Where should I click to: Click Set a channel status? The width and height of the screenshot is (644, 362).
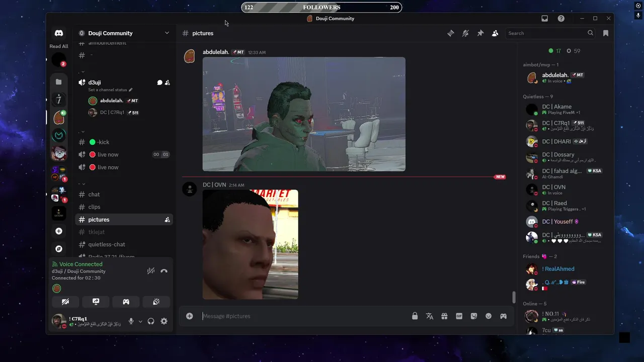coord(110,90)
